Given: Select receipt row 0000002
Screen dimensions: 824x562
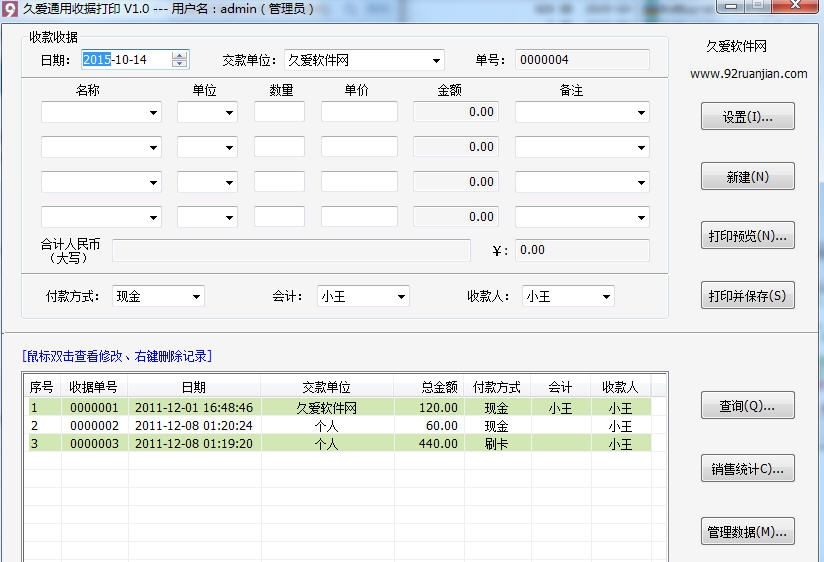Looking at the screenshot, I should (339, 425).
